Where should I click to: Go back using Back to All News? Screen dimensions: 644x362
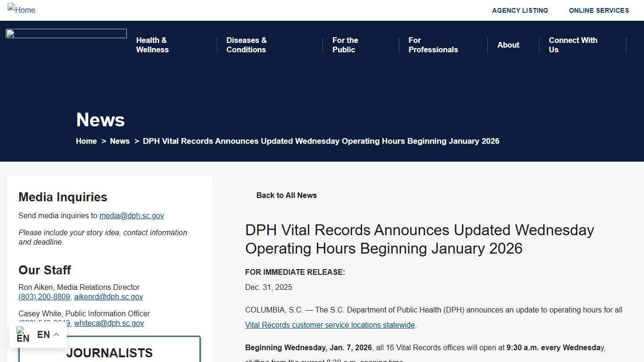tap(286, 195)
